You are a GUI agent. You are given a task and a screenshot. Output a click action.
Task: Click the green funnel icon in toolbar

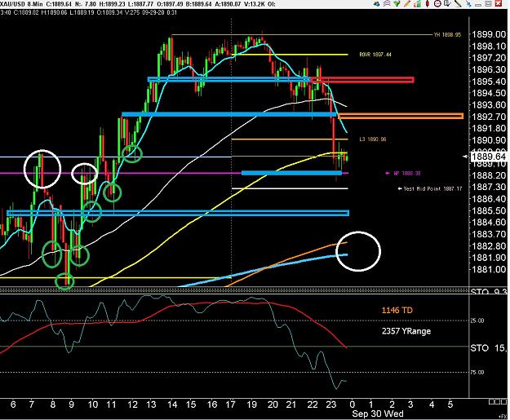[x=397, y=3]
